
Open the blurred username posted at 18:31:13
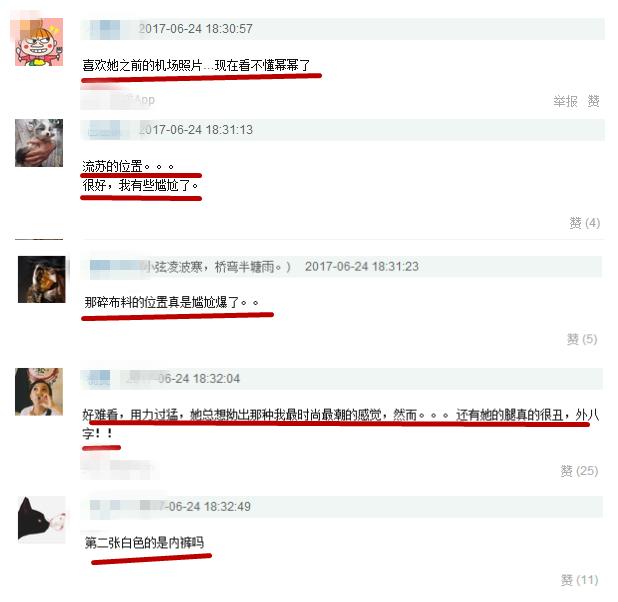point(104,130)
